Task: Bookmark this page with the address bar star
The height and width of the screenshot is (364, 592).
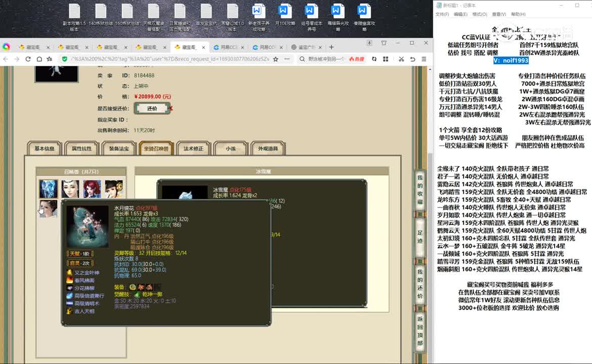Action: (x=276, y=59)
